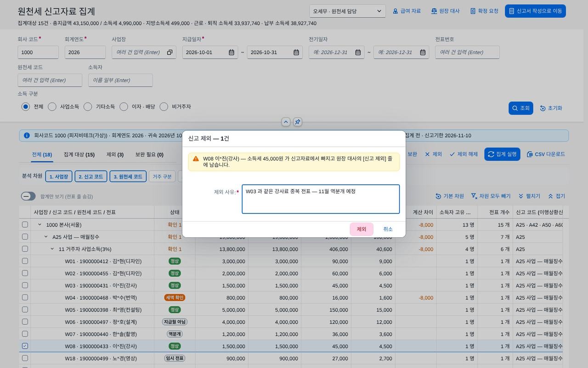Click 신고서 작성으로 이동 button

coord(535,11)
